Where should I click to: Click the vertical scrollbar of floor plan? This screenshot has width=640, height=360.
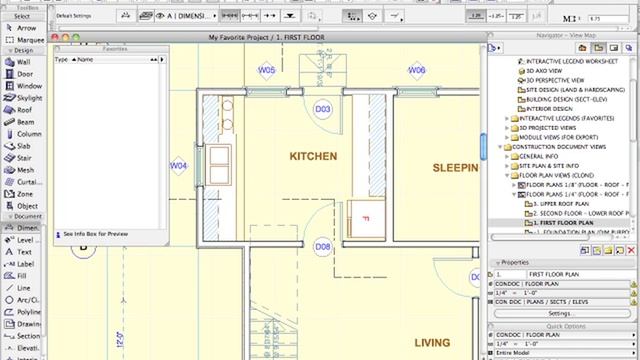click(484, 147)
